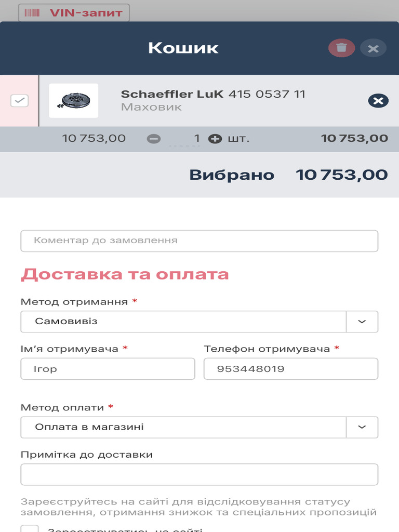This screenshot has width=399, height=532.
Task: Click the Коментар до замовлення field
Action: [199, 241]
